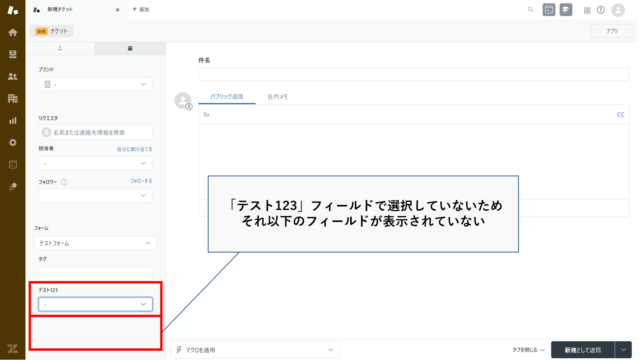The height and width of the screenshot is (360, 640).
Task: Click the 自分に割り当てる link
Action: (134, 149)
